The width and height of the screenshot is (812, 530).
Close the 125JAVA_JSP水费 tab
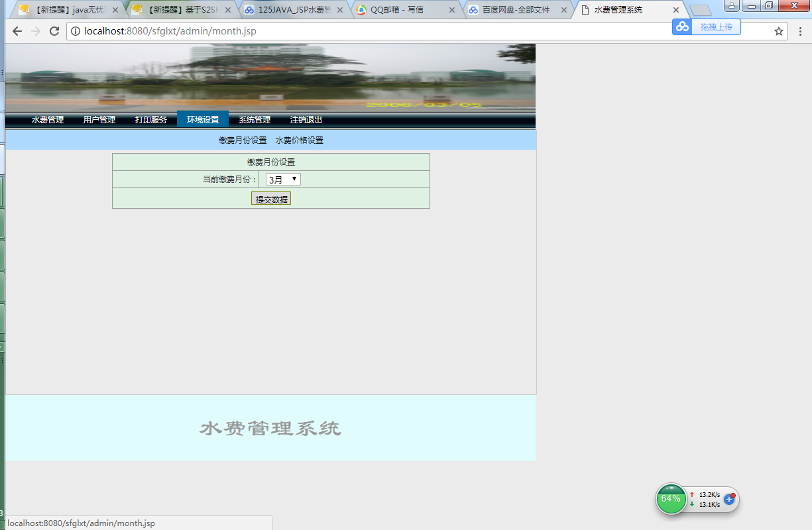(x=340, y=10)
